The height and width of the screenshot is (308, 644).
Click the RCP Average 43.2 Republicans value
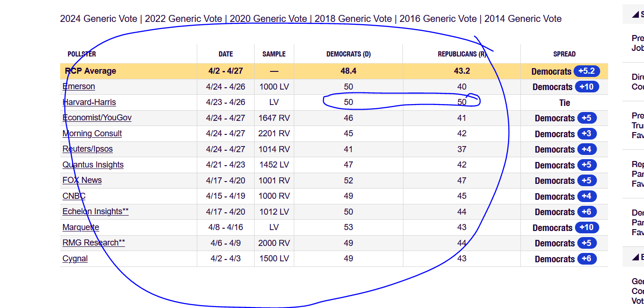(462, 71)
